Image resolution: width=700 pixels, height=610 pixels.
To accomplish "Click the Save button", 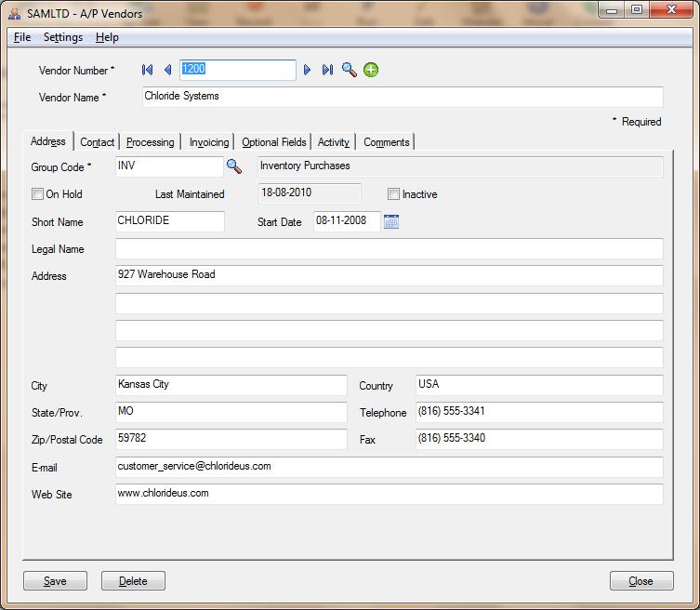I will coord(56,580).
